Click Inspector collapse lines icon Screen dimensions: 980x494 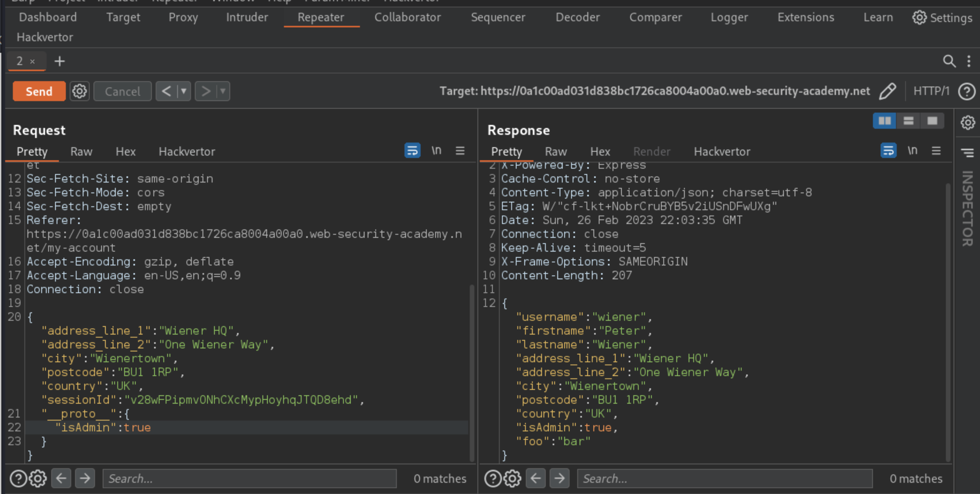point(967,153)
